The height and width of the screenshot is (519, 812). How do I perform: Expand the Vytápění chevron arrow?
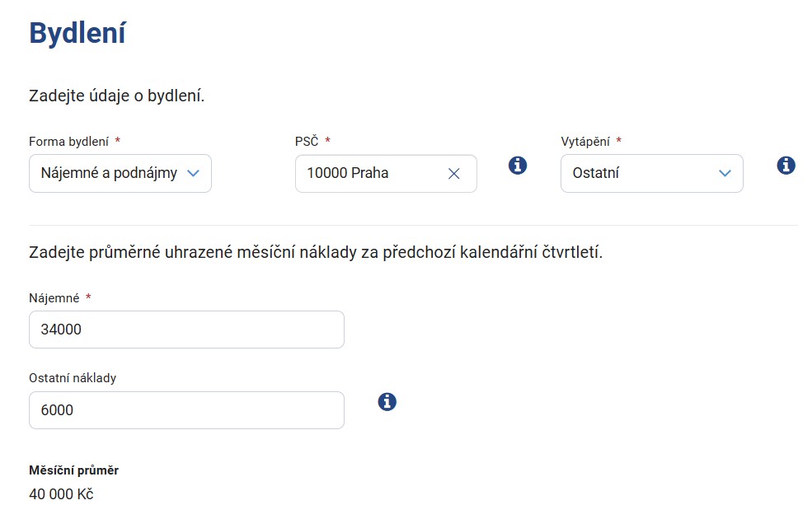pyautogui.click(x=725, y=173)
